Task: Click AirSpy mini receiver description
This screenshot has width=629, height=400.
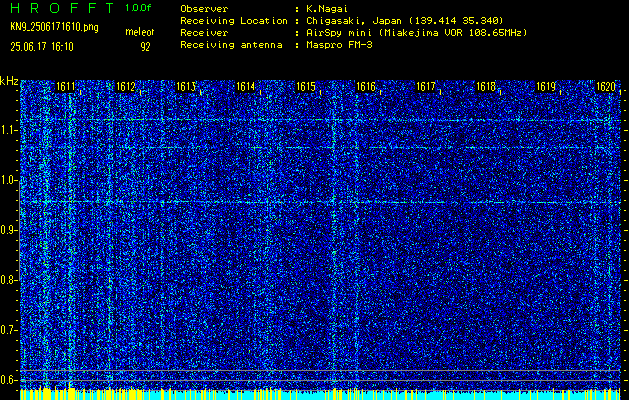Action: (416, 33)
